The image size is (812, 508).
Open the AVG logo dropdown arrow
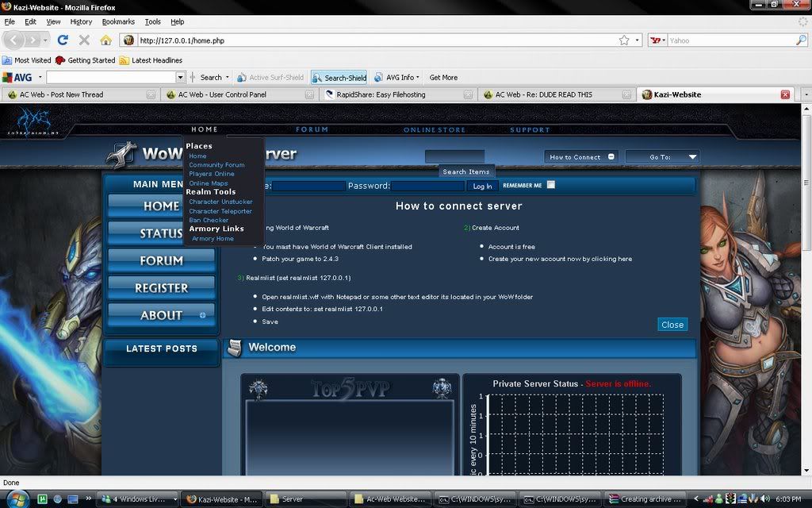[x=40, y=77]
